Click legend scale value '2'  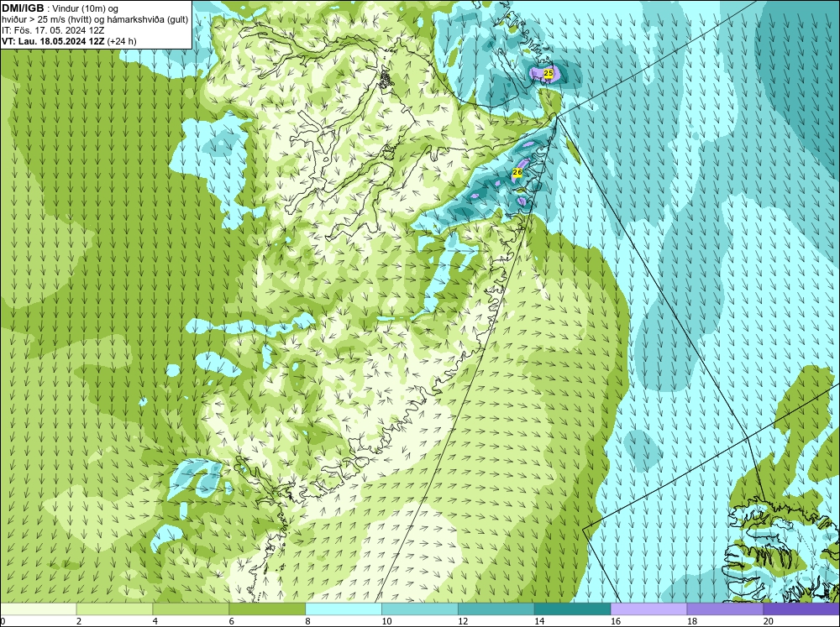pyautogui.click(x=79, y=621)
